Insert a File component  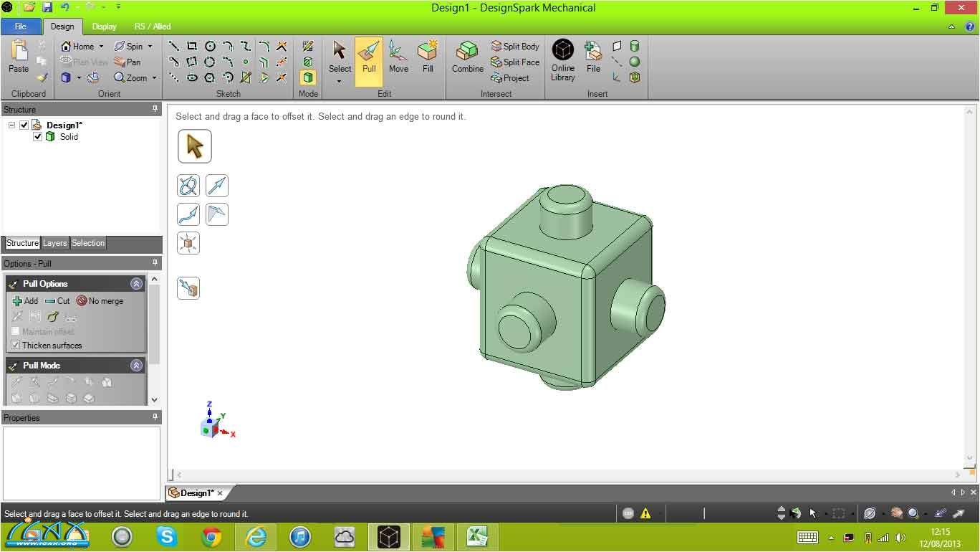(593, 57)
